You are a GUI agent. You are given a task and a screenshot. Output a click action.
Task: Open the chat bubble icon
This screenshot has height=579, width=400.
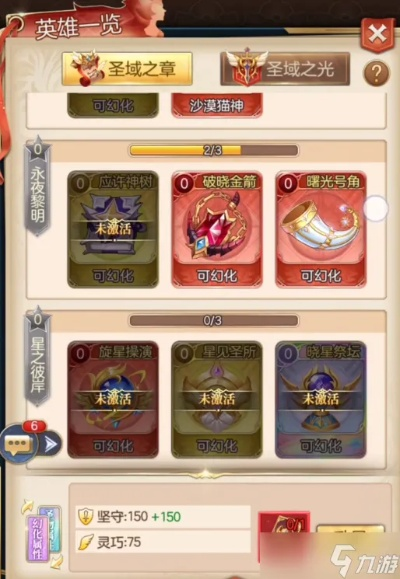tap(18, 444)
